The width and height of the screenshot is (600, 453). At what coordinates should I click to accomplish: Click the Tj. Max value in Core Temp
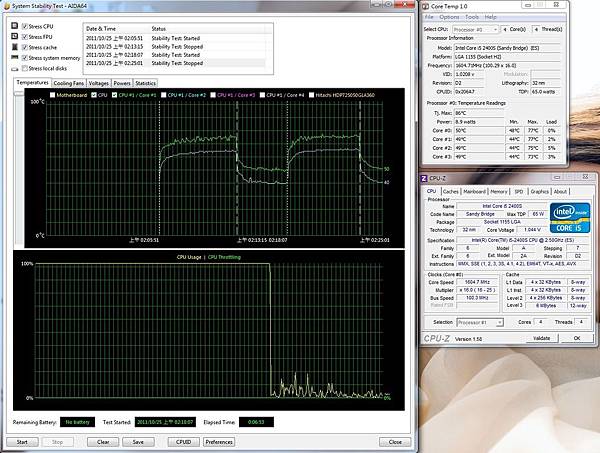click(x=479, y=113)
